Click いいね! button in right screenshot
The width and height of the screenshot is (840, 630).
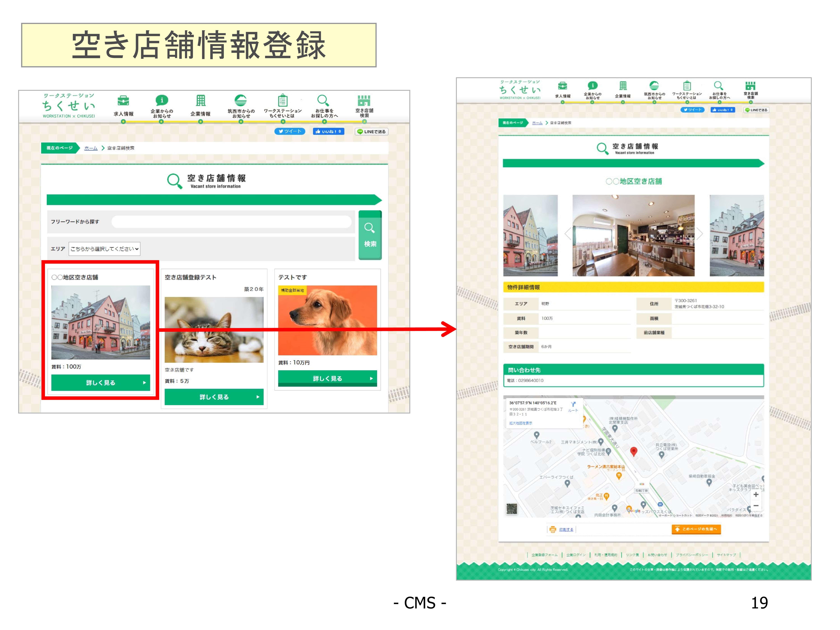pyautogui.click(x=723, y=110)
